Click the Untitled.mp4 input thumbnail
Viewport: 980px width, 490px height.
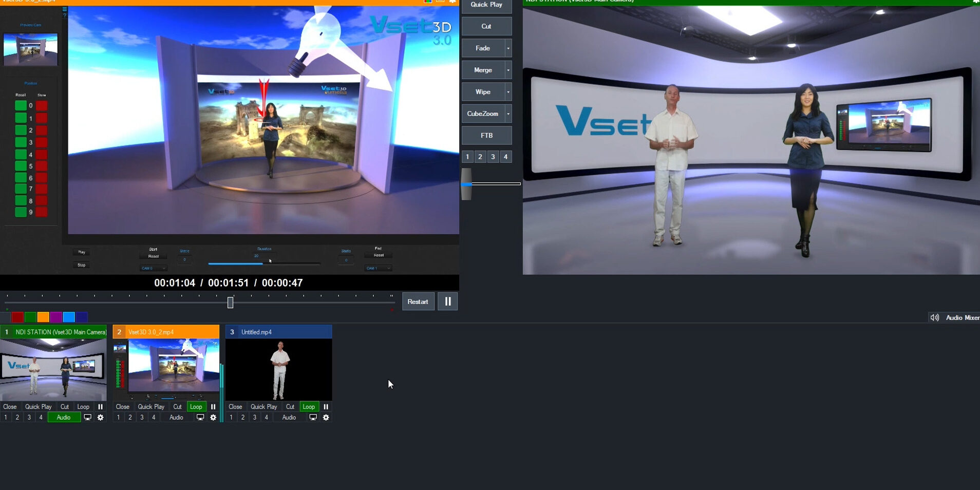pyautogui.click(x=279, y=370)
